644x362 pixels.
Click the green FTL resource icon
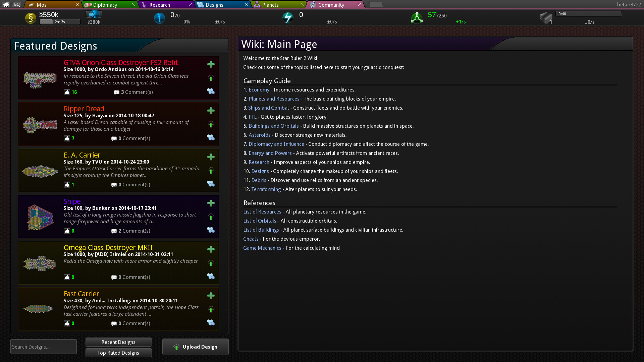click(417, 18)
